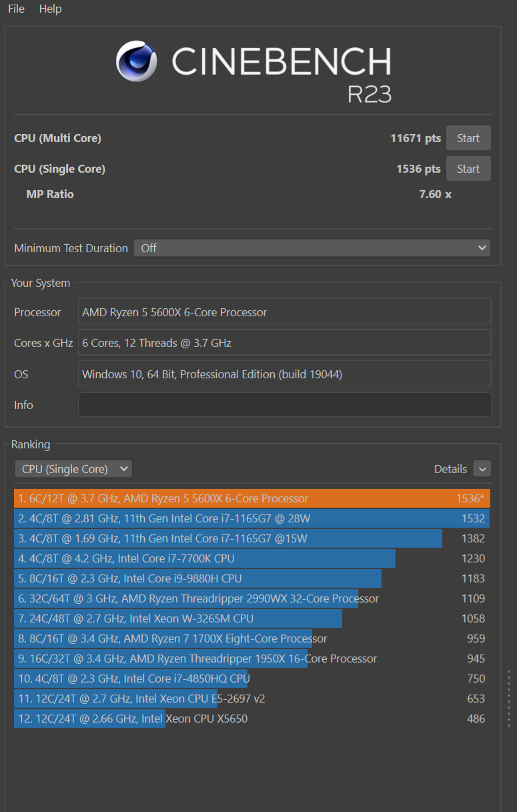Open the Help menu
This screenshot has width=517, height=812.
[x=50, y=9]
